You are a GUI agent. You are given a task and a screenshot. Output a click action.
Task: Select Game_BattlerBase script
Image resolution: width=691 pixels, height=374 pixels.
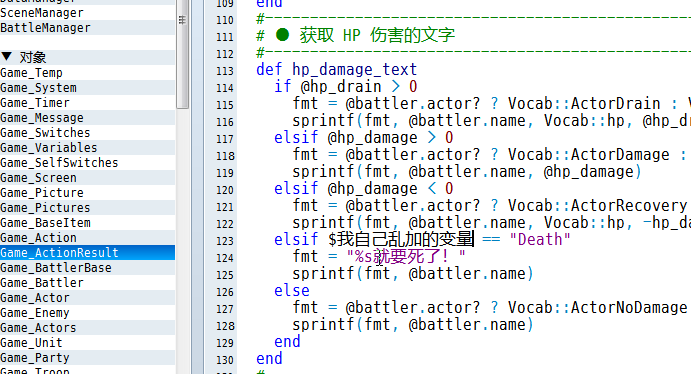[56, 267]
